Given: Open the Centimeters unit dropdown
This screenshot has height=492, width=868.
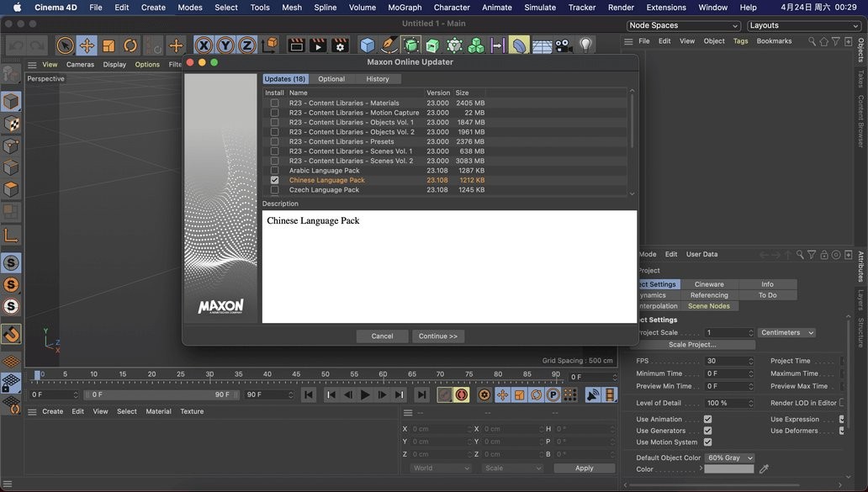Looking at the screenshot, I should click(x=786, y=333).
